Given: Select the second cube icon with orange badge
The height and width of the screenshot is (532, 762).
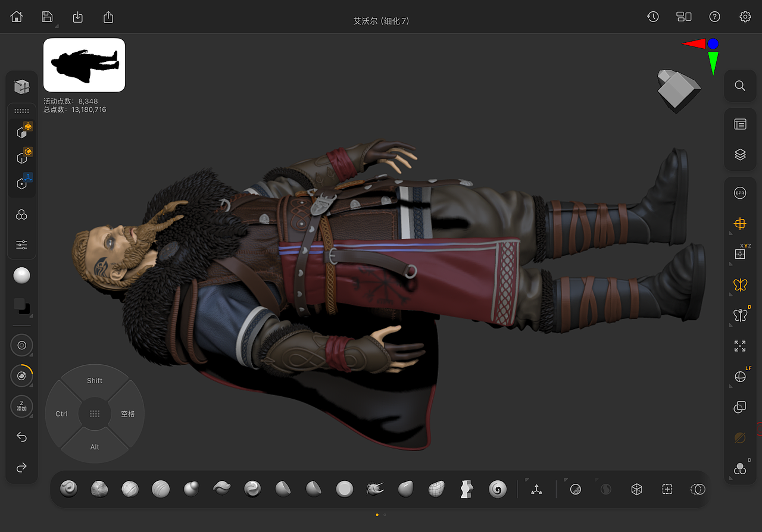Looking at the screenshot, I should (x=23, y=157).
